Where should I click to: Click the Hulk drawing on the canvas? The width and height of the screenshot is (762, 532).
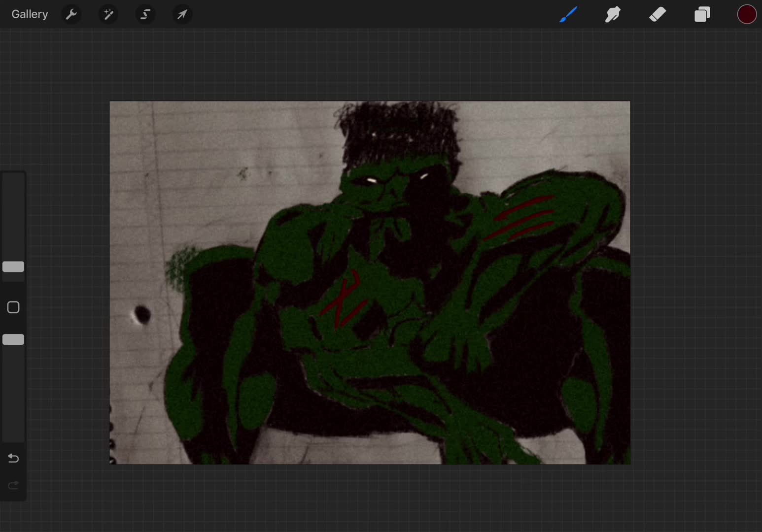[370, 283]
